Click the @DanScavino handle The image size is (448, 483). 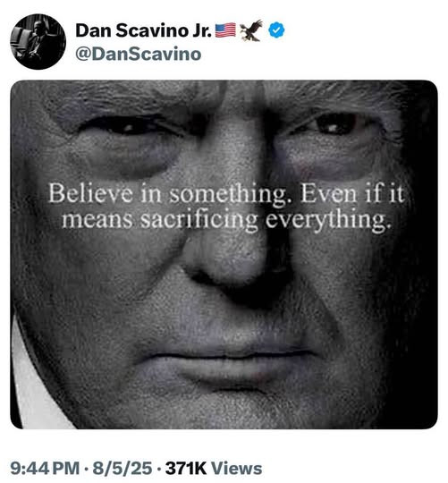coord(139,54)
